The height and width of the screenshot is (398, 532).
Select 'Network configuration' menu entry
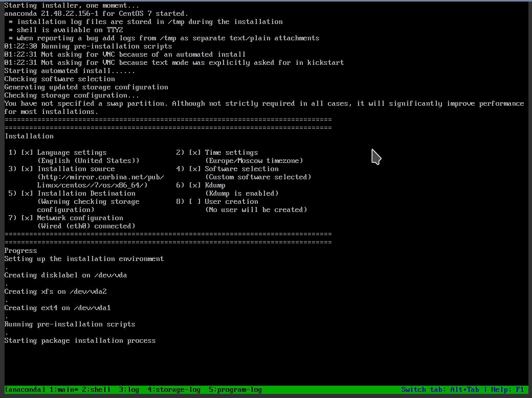80,218
